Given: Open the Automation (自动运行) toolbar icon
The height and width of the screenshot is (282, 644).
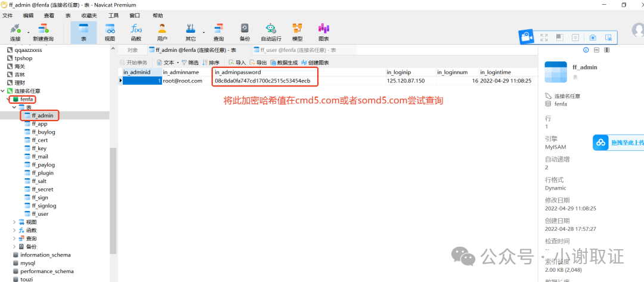Looking at the screenshot, I should 271,32.
